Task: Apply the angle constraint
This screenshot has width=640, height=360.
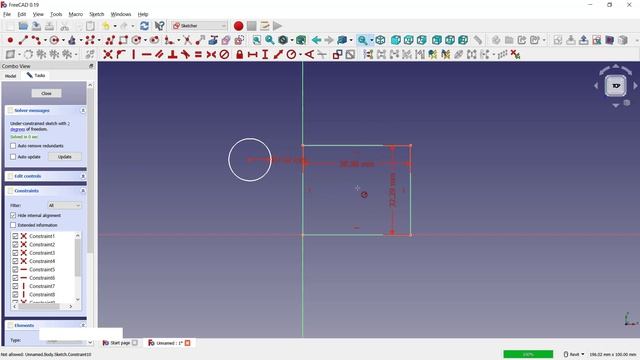Action: (309, 54)
